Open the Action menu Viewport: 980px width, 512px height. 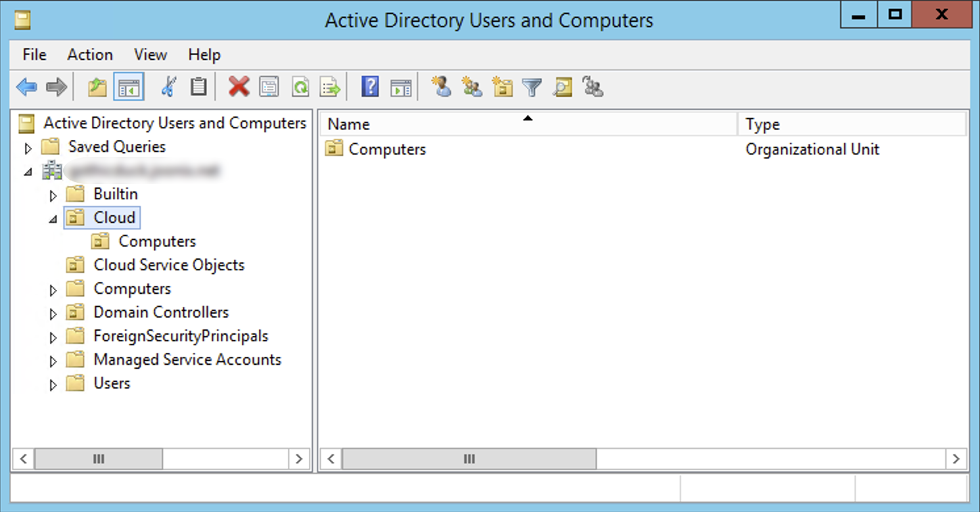tap(90, 55)
